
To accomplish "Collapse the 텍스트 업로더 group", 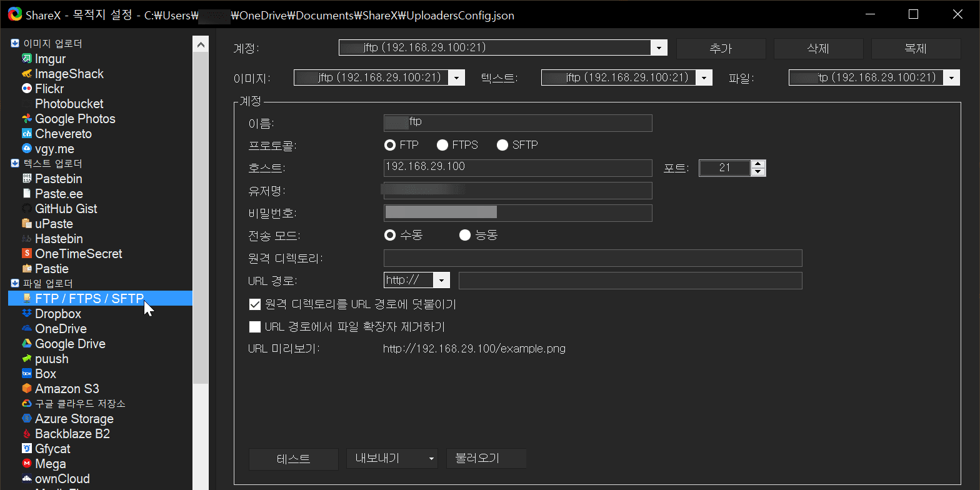I will 15,164.
